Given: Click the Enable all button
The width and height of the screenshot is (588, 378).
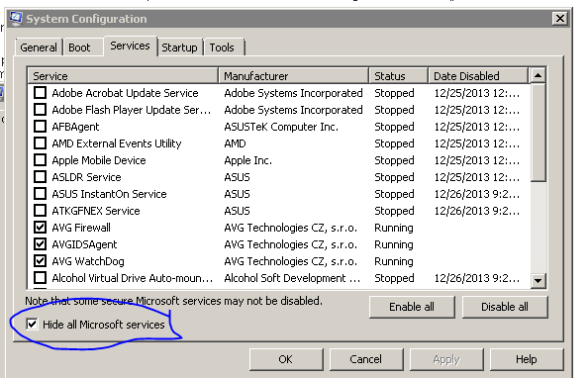Looking at the screenshot, I should coord(412,307).
